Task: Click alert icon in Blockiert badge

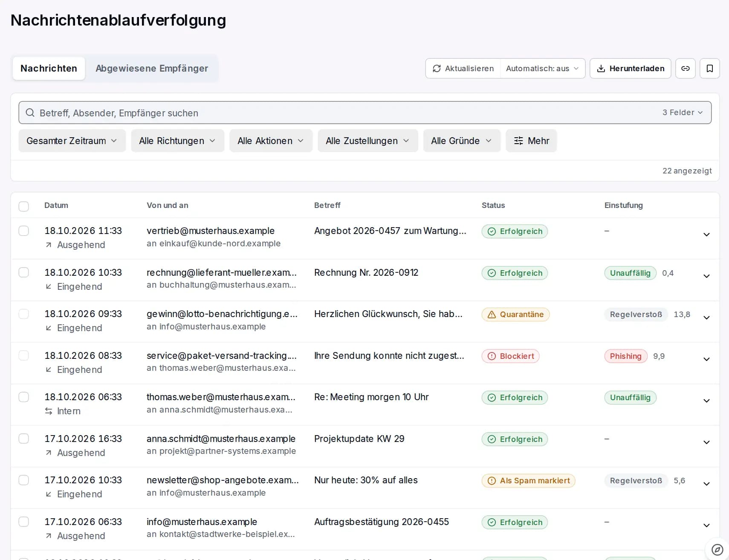Action: pos(492,356)
